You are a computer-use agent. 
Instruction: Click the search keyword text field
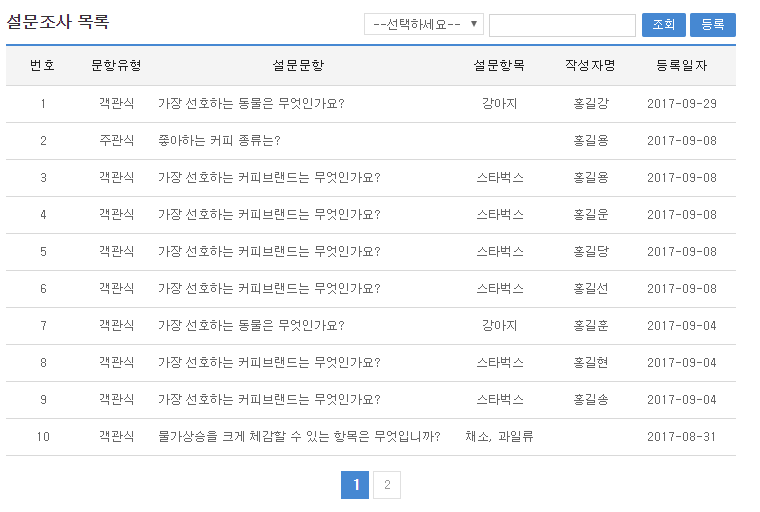click(562, 25)
